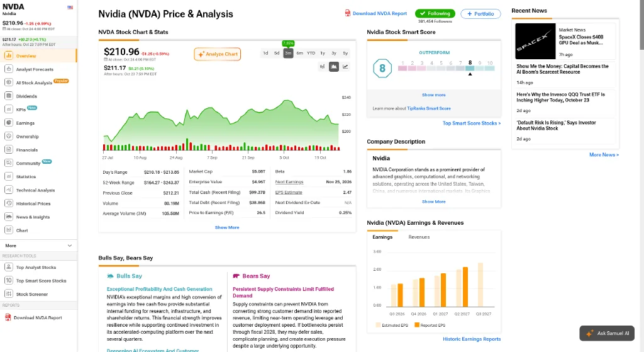Select the 6m chart range
Viewport: 644px width, 352px height.
click(x=300, y=53)
